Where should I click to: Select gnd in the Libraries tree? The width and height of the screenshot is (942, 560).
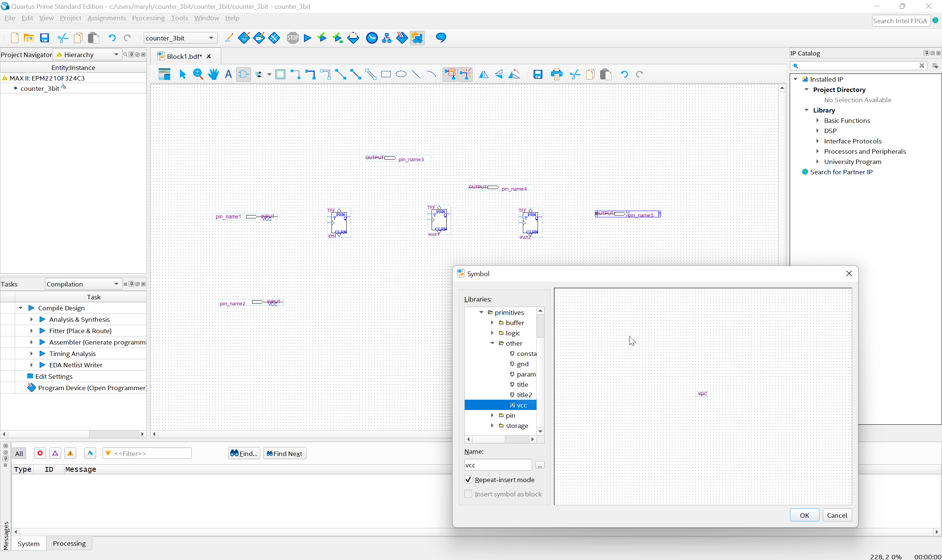523,364
